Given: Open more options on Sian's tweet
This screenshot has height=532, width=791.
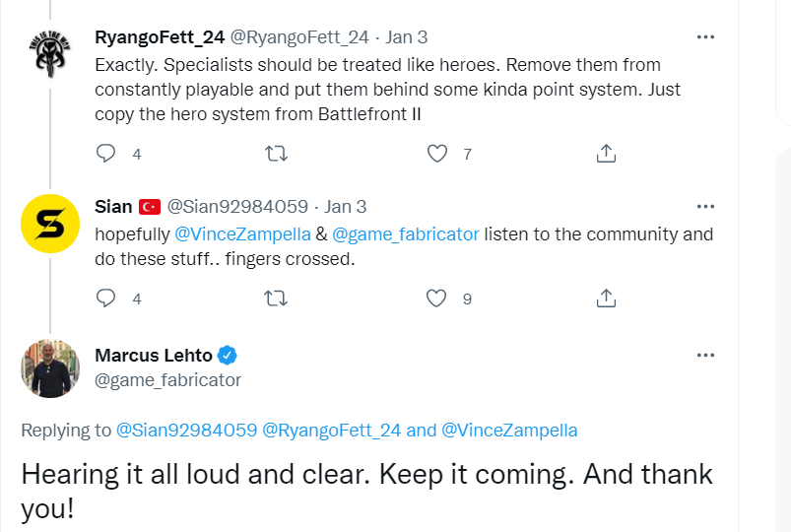Looking at the screenshot, I should 705,206.
